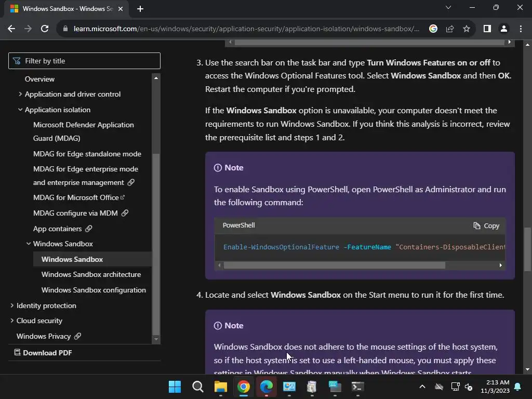532x399 pixels.
Task: Click the OneDrive cloud tray icon
Action: click(439, 387)
